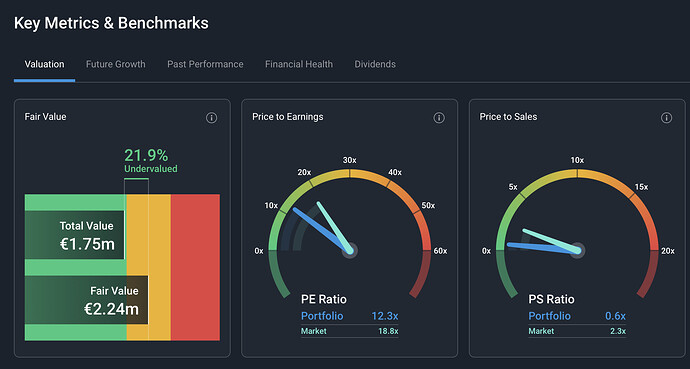This screenshot has width=690, height=369.
Task: Click the PE gauge center pivot
Action: point(350,251)
